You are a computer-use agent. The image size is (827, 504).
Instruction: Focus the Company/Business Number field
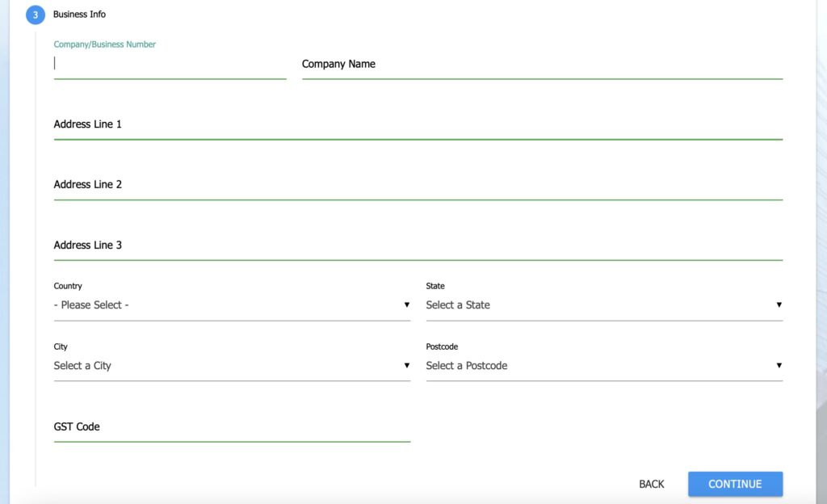coord(170,64)
